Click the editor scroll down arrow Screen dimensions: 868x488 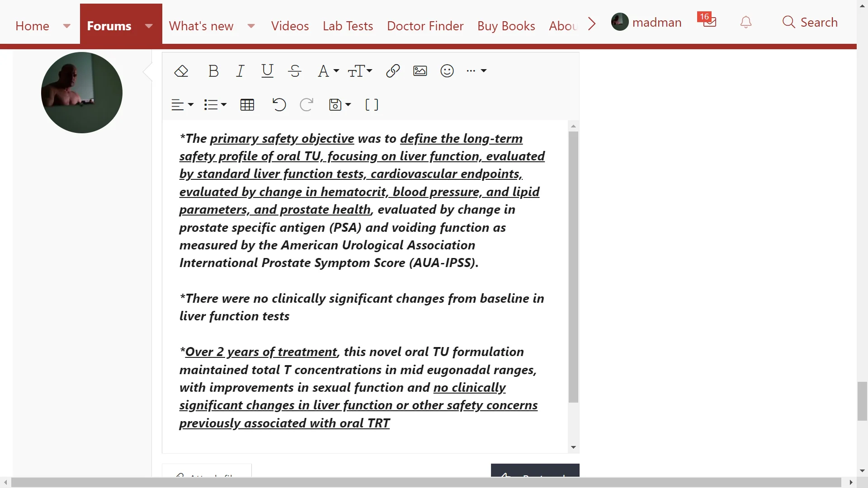(573, 447)
